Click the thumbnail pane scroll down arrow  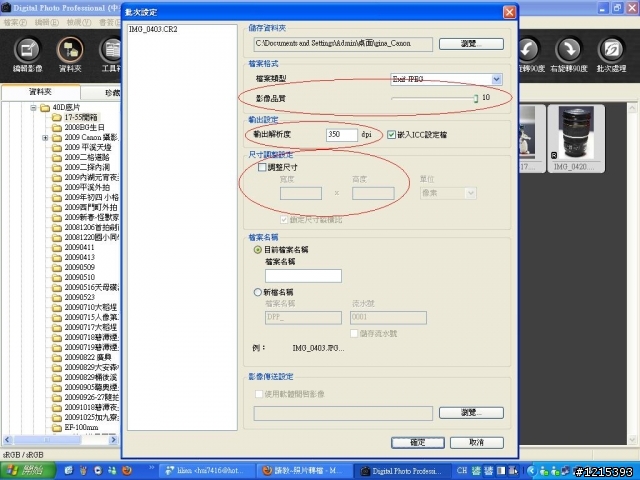(632, 440)
